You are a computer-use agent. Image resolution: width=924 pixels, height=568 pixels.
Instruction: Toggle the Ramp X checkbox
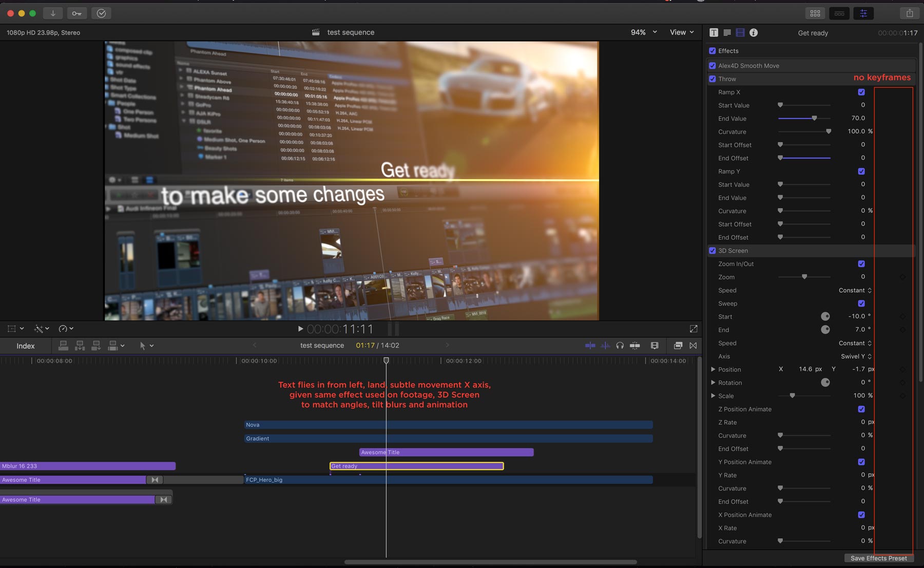861,92
